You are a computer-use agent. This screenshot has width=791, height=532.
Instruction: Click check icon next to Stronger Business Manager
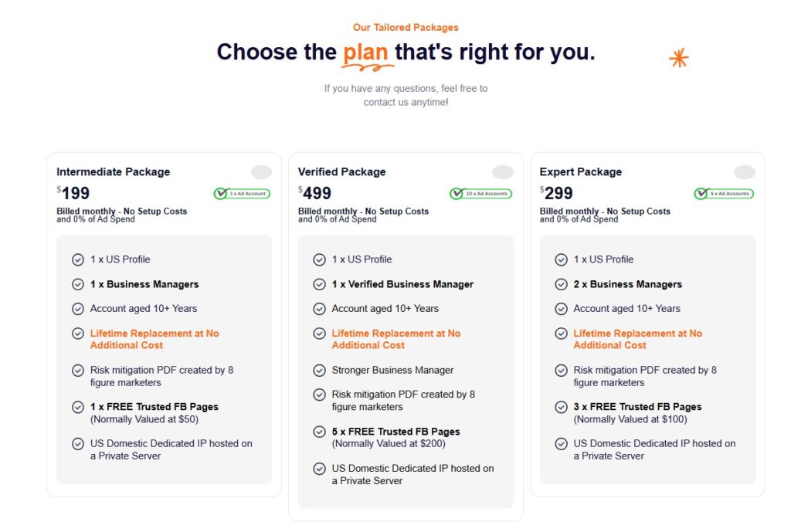point(320,371)
